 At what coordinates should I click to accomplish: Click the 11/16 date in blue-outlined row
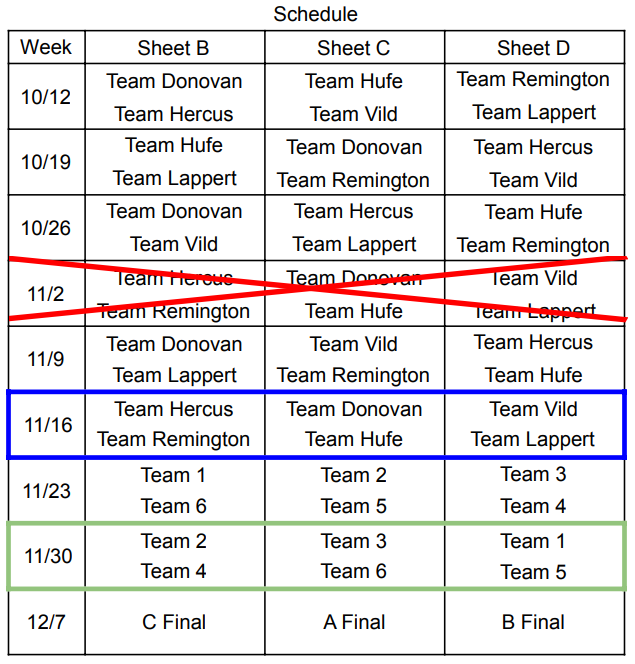pyautogui.click(x=48, y=425)
